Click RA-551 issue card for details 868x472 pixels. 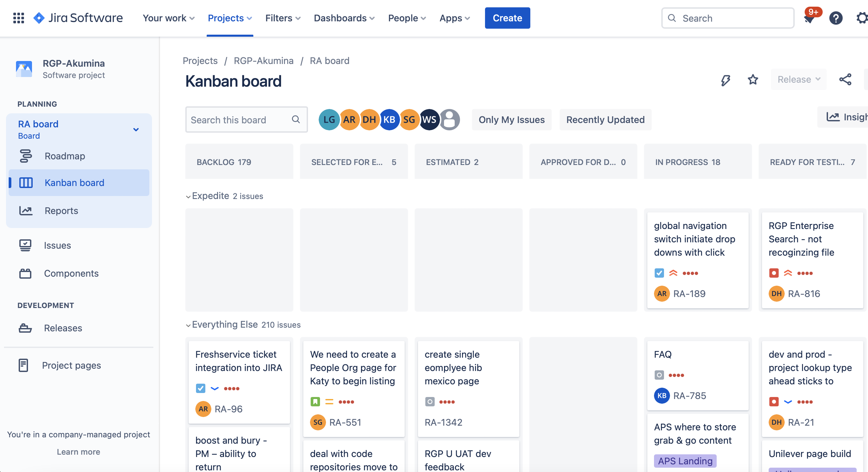(x=353, y=387)
